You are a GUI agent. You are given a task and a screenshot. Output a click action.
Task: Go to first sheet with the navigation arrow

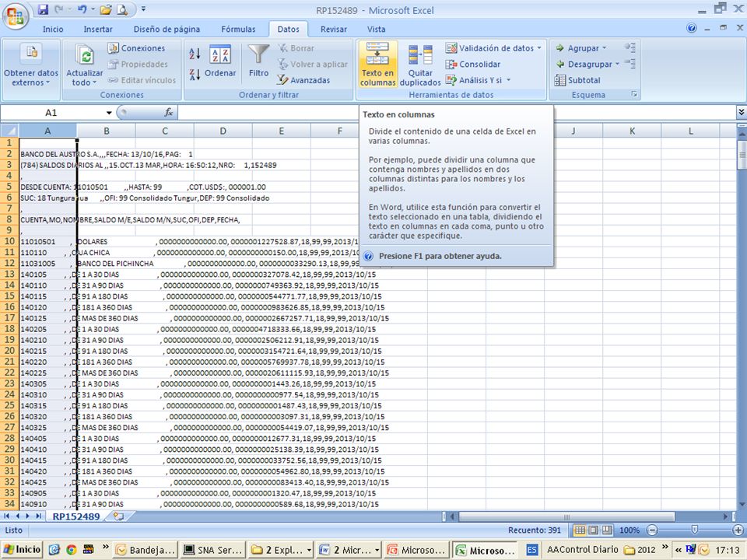click(6, 516)
